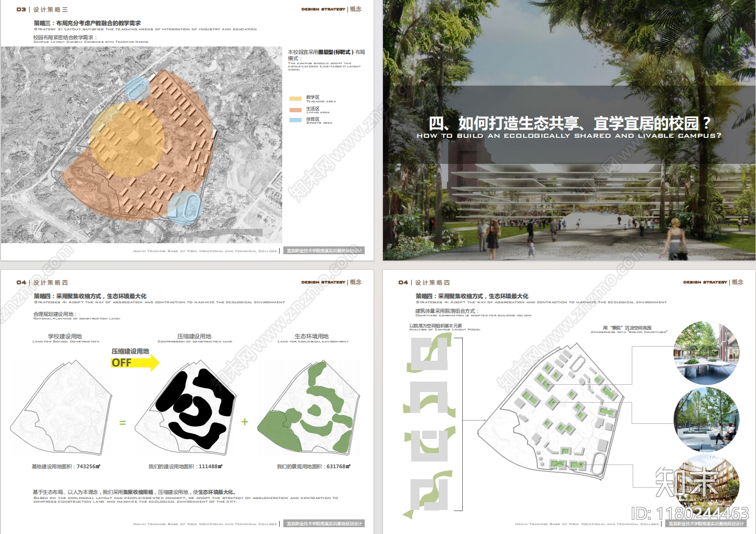Viewport: 756px width, 534px height.
Task: Open the tree plaza circular photo
Action: point(706,420)
